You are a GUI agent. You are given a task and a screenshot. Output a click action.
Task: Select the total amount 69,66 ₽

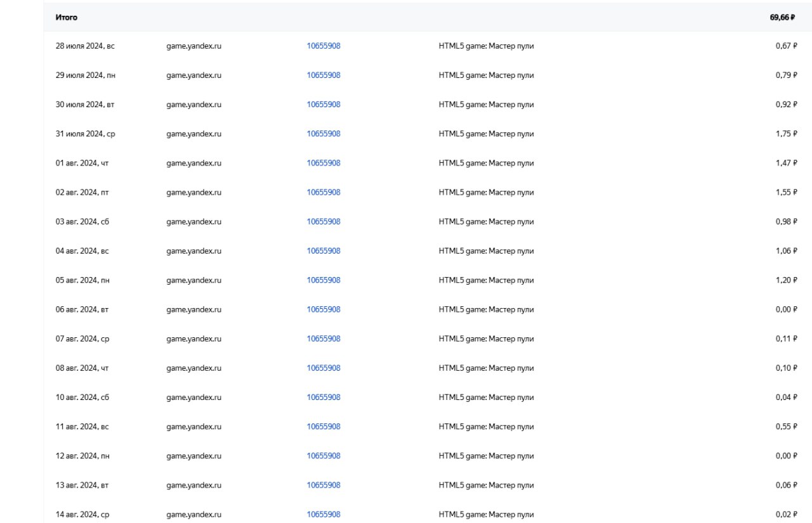783,18
